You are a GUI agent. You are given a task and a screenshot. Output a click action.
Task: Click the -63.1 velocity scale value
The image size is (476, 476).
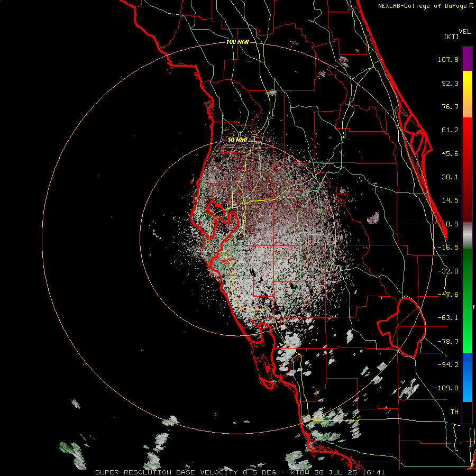coord(448,318)
